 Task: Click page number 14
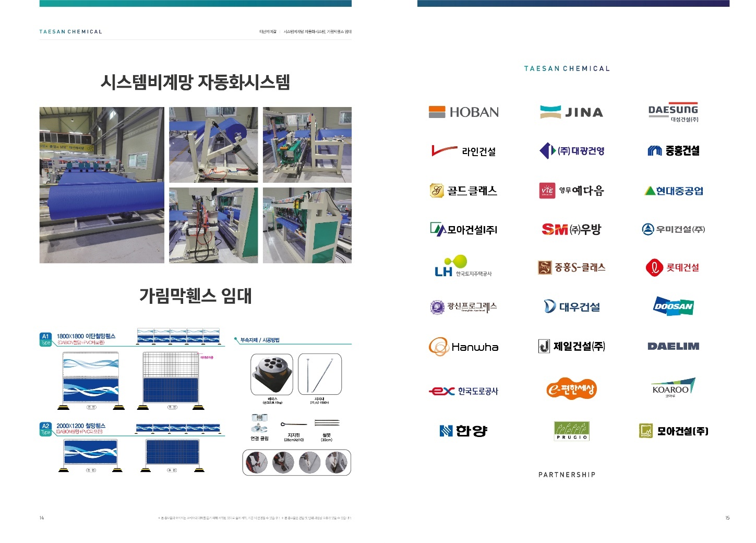coord(42,518)
